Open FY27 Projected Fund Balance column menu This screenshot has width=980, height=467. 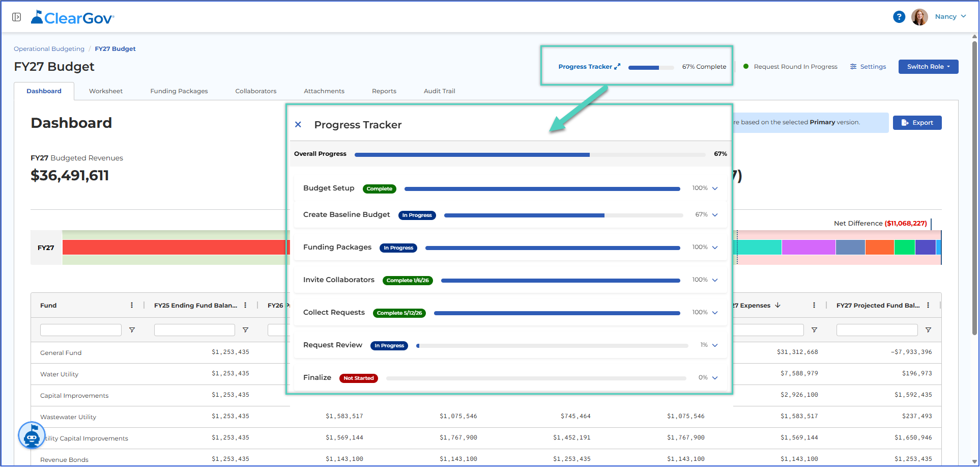tap(928, 305)
